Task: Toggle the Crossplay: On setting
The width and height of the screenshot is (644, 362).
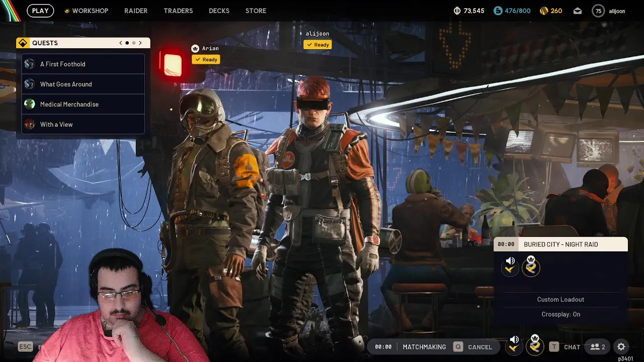Action: [x=560, y=314]
